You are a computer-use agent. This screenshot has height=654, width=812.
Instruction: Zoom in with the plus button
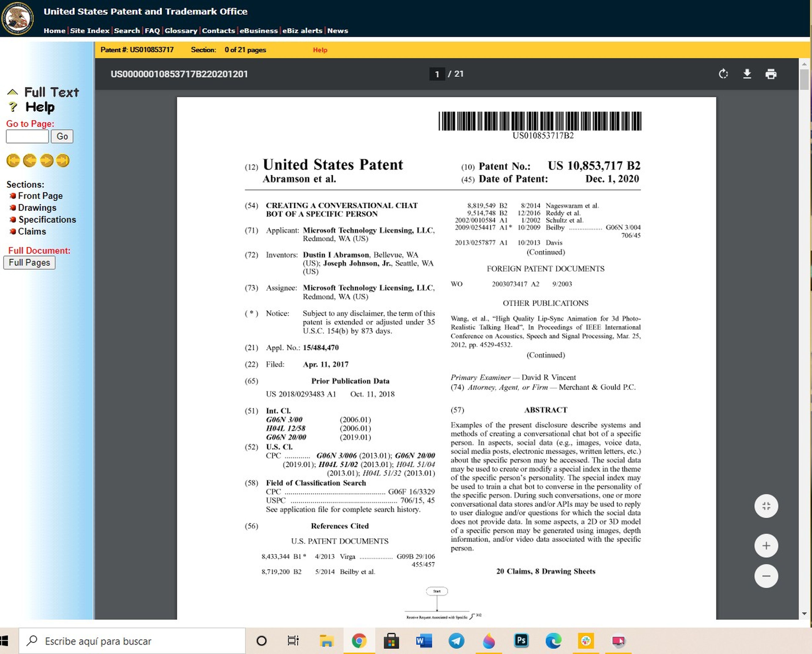[x=766, y=546]
